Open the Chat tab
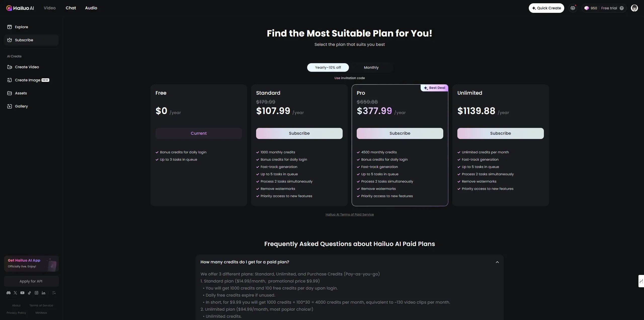Screen dimensions: 644x320 (71, 8)
